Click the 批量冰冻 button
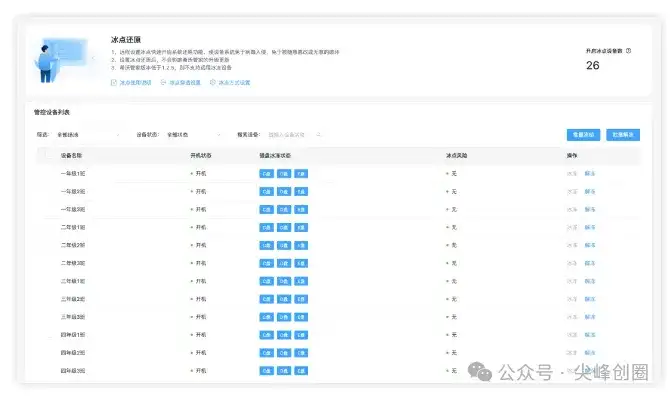Image resolution: width=670 pixels, height=399 pixels. [583, 135]
